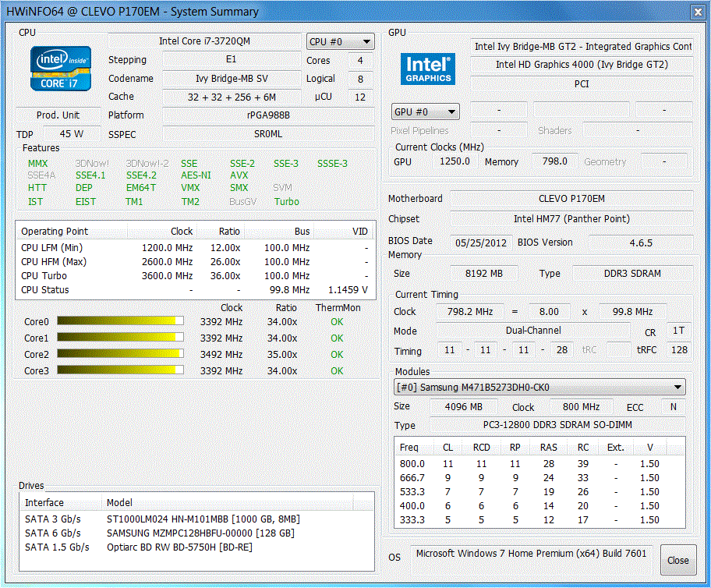
Task: Click the CLEVO P170EM motherboard field
Action: point(571,199)
